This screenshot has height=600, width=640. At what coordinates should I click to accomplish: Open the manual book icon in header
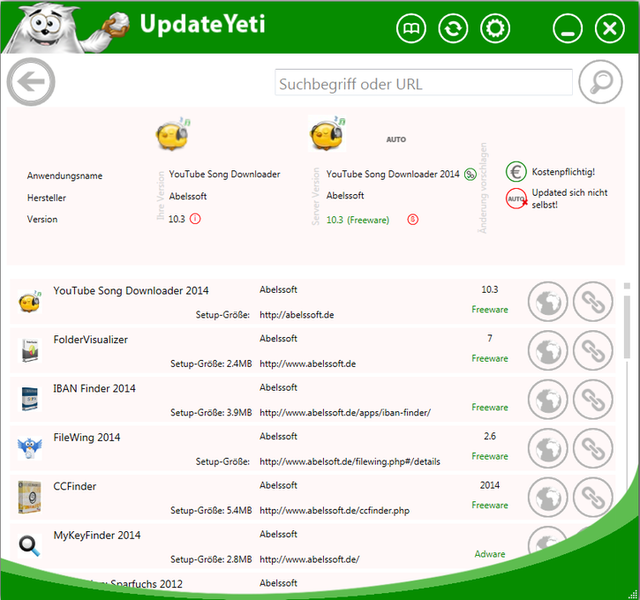click(x=411, y=29)
